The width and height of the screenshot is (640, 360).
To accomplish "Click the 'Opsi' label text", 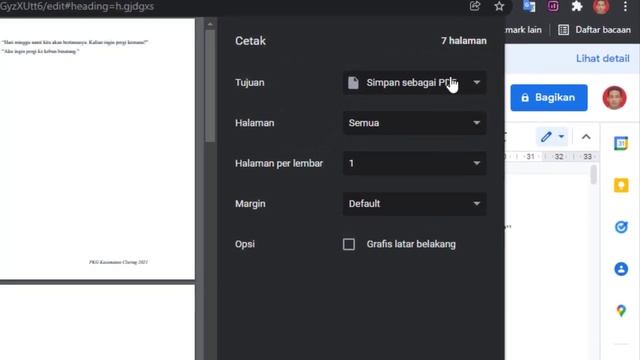I will click(x=245, y=244).
